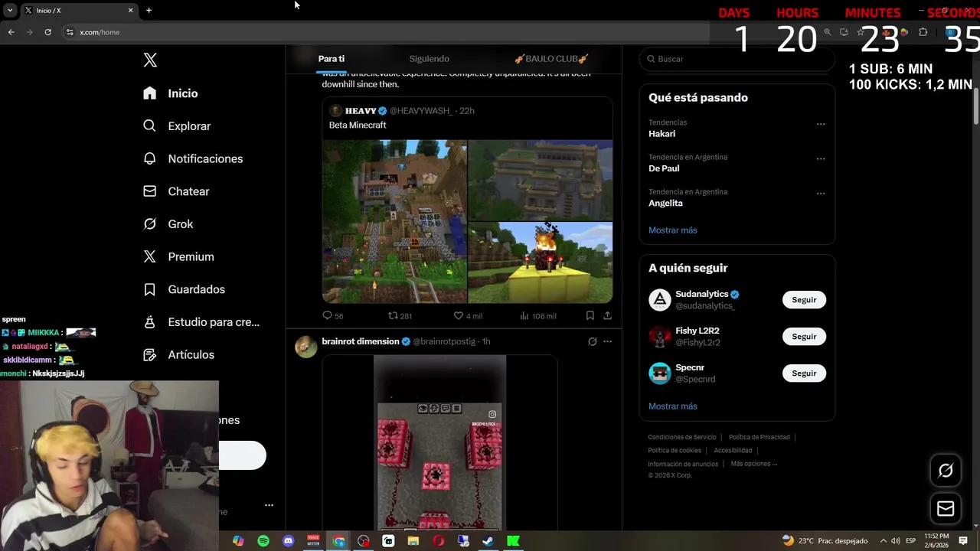Expand Más opciones in the footer
980x551 pixels.
(753, 464)
